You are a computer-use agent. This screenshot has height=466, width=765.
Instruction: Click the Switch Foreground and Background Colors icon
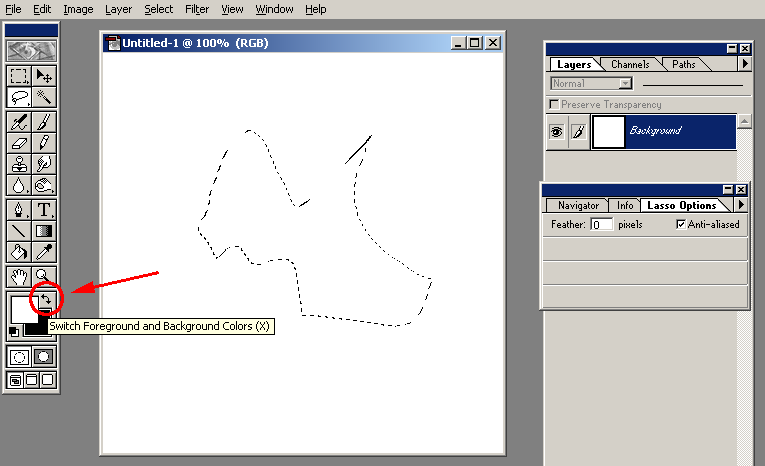46,299
